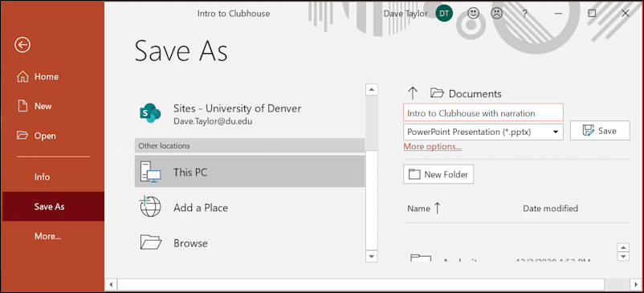This screenshot has width=644, height=293.
Task: Select New in the backstage sidebar
Action: 35,106
